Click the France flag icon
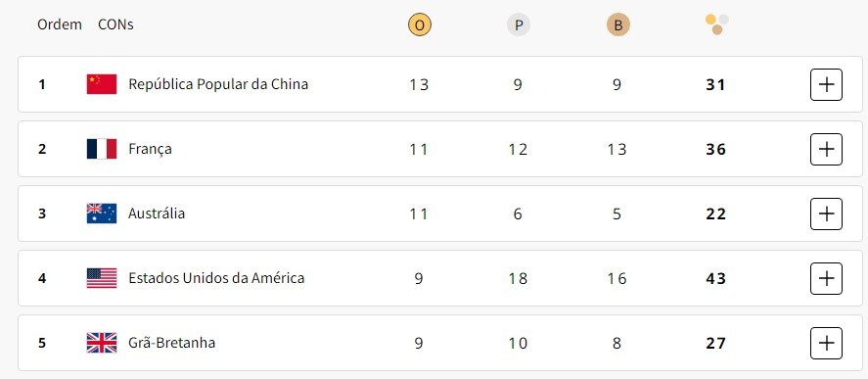Screen dimensions: 868x379 102,149
